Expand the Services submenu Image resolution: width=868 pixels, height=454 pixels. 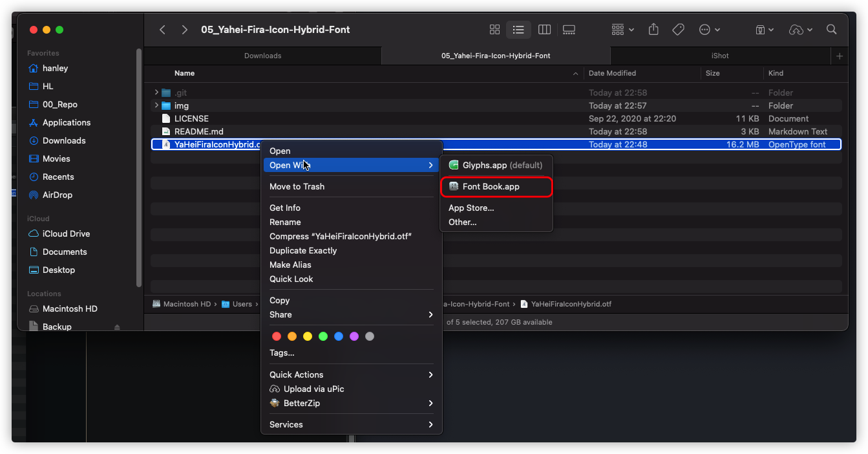[x=352, y=424]
